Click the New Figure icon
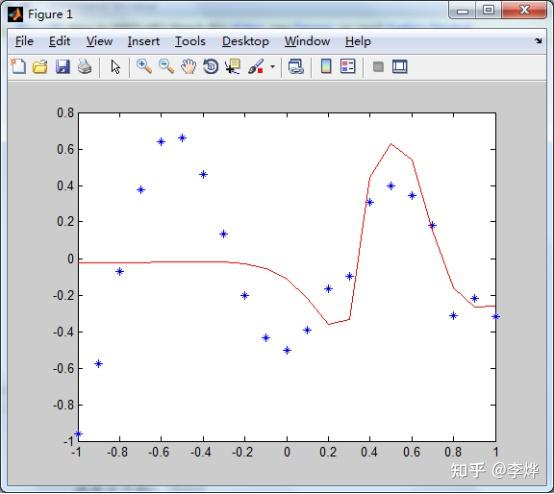The height and width of the screenshot is (494, 554). tap(18, 66)
